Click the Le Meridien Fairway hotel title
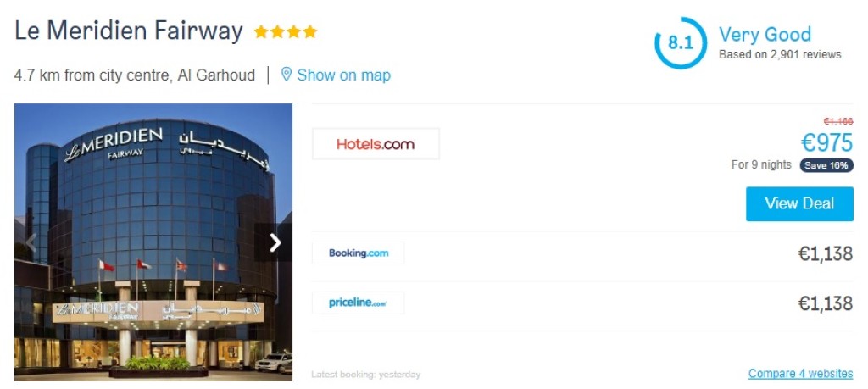868x389 pixels. (x=129, y=31)
